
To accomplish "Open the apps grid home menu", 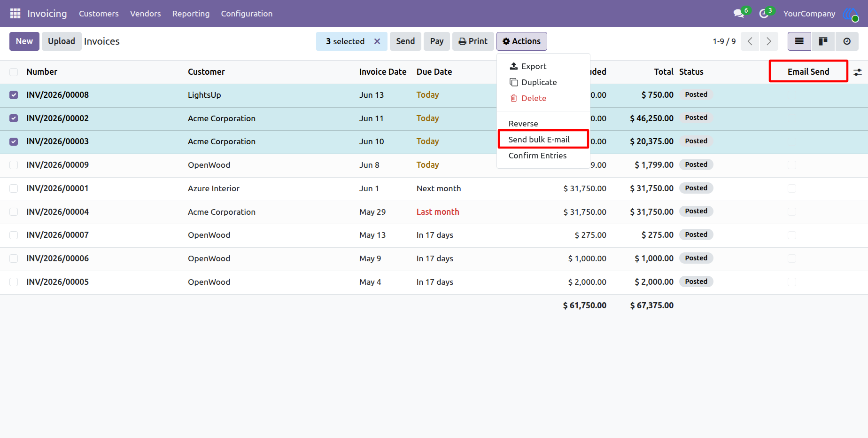I will 15,14.
